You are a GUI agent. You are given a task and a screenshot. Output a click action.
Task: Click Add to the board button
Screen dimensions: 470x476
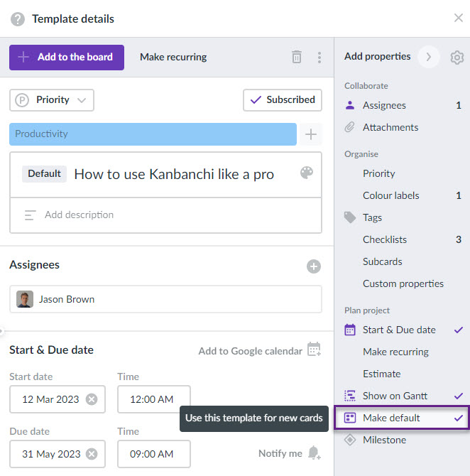point(67,58)
